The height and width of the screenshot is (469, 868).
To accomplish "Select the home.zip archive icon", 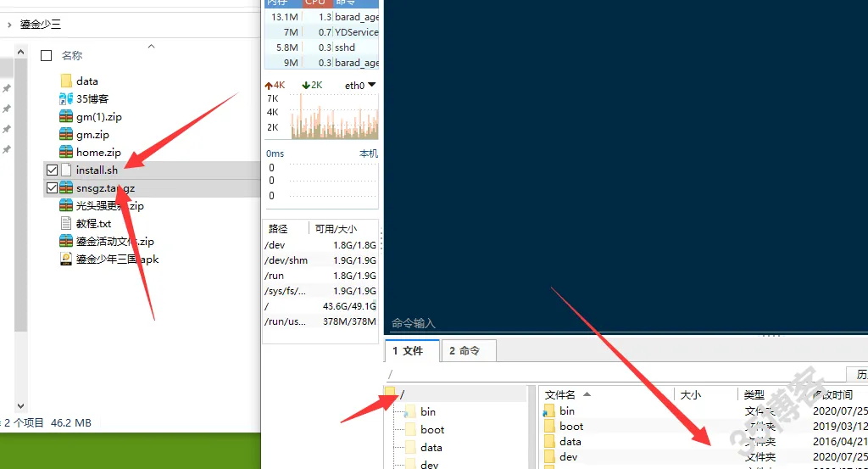I will pos(66,152).
